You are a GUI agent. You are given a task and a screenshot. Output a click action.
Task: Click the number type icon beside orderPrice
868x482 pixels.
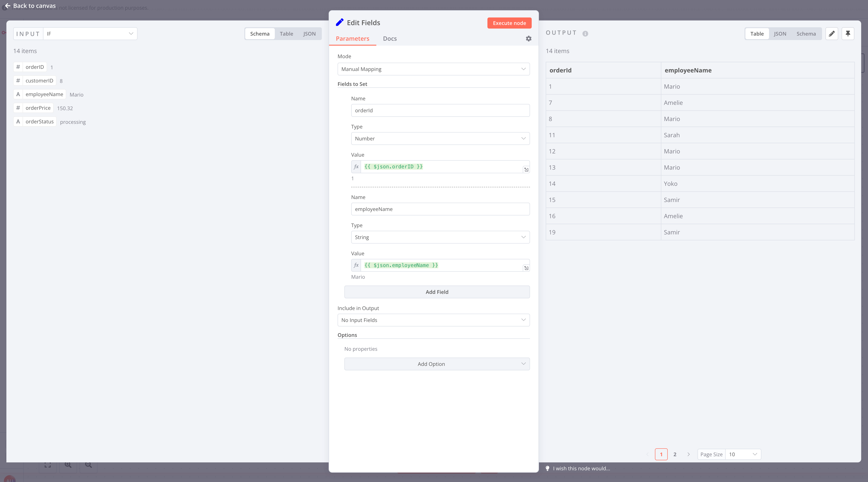tap(18, 108)
